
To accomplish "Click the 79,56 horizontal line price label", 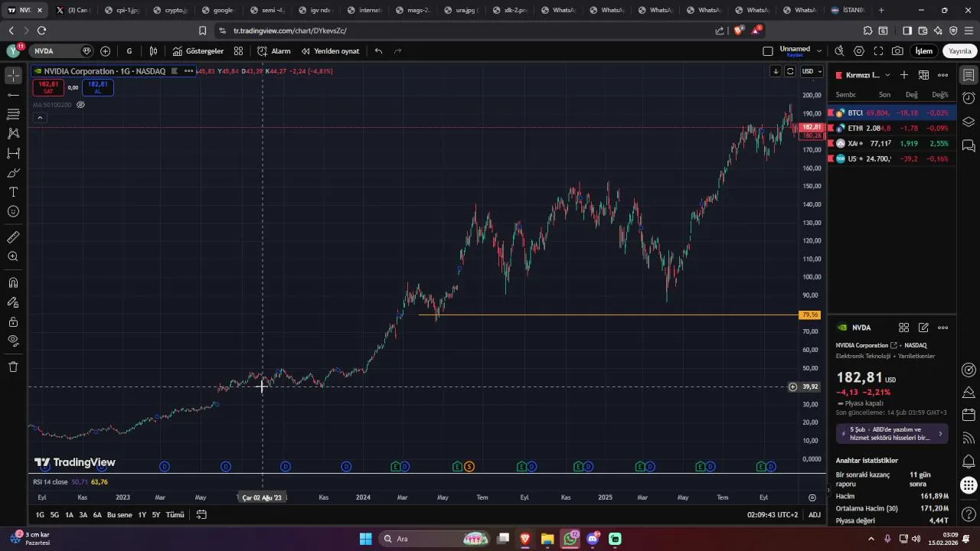I will coord(810,315).
